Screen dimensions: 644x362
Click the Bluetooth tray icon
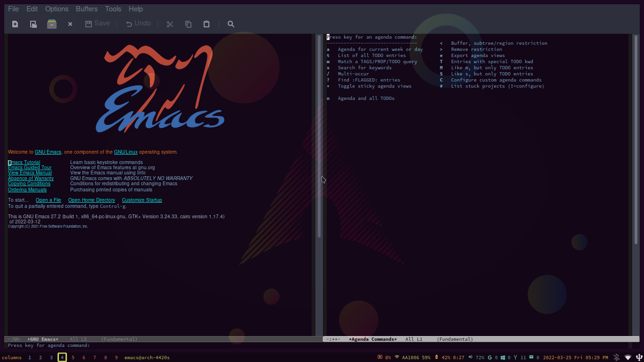point(617,358)
